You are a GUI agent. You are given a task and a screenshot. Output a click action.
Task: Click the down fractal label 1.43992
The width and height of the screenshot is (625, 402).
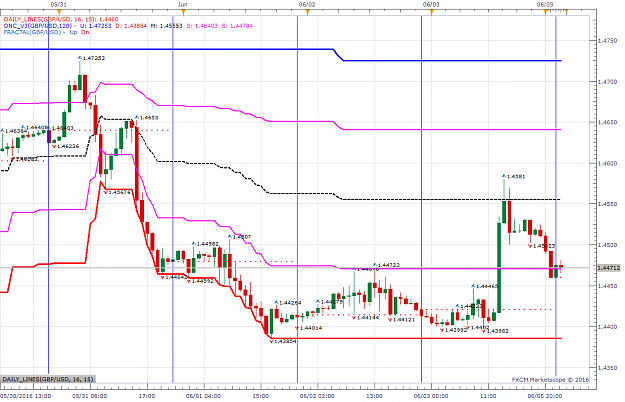tap(456, 330)
